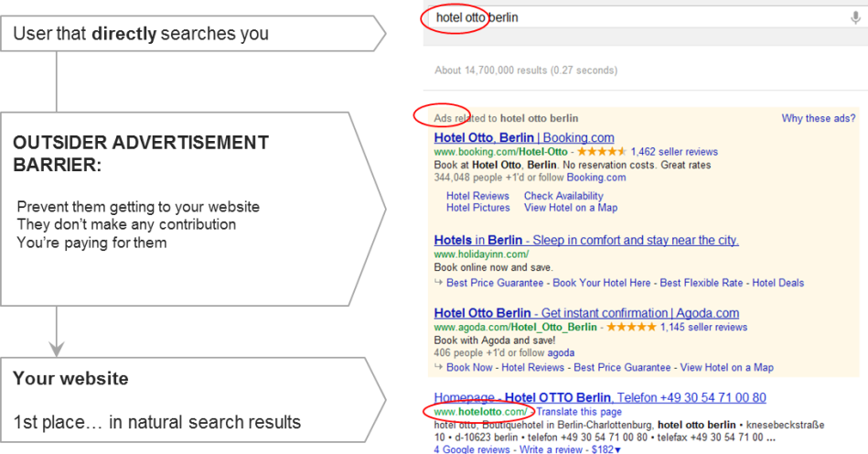Viewport: 868px width, 454px height.
Task: Open 'Homepage - Hotel OTTO Berlin' organic result
Action: click(x=600, y=397)
